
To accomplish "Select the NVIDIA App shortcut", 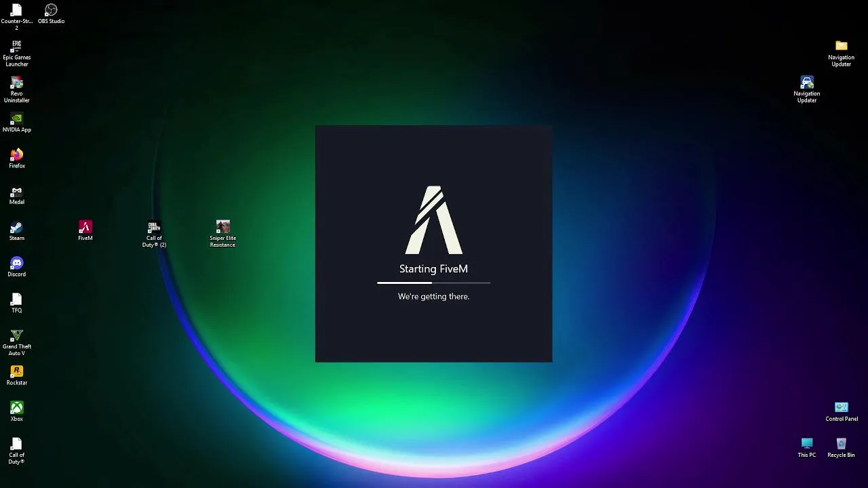I will pos(16,122).
